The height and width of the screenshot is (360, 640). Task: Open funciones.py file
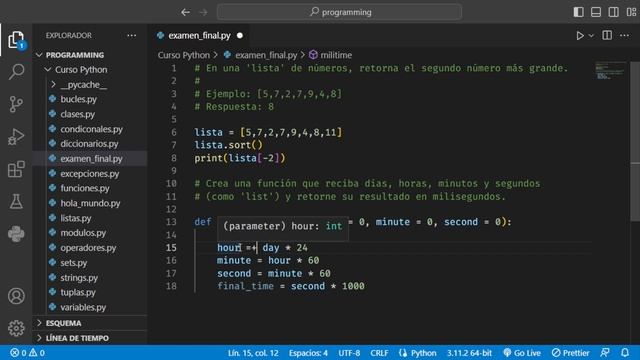point(85,188)
